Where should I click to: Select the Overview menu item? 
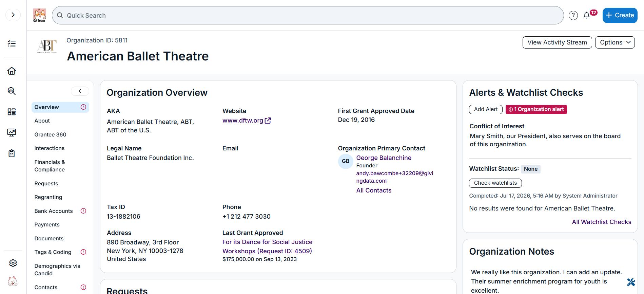(60, 107)
